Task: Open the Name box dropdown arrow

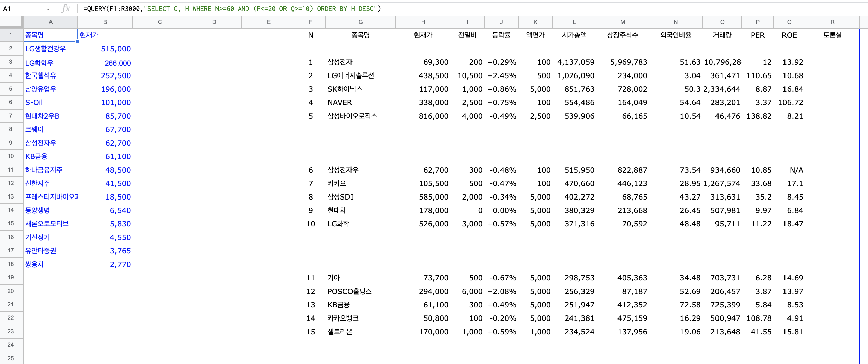Action: pos(48,9)
